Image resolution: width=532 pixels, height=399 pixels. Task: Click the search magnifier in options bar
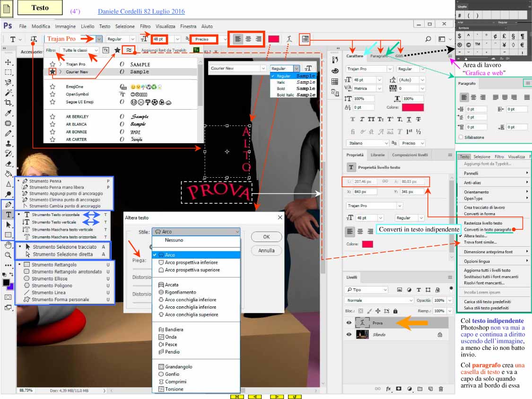pyautogui.click(x=428, y=39)
